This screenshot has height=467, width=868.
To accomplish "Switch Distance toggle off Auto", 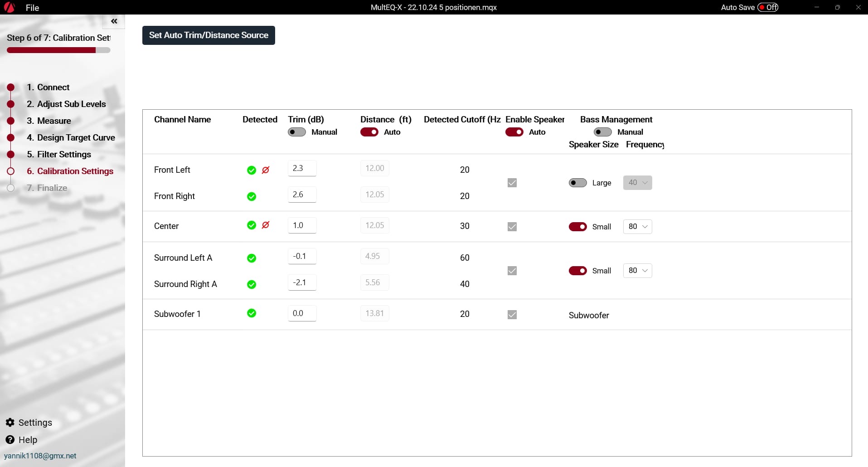I will click(369, 132).
